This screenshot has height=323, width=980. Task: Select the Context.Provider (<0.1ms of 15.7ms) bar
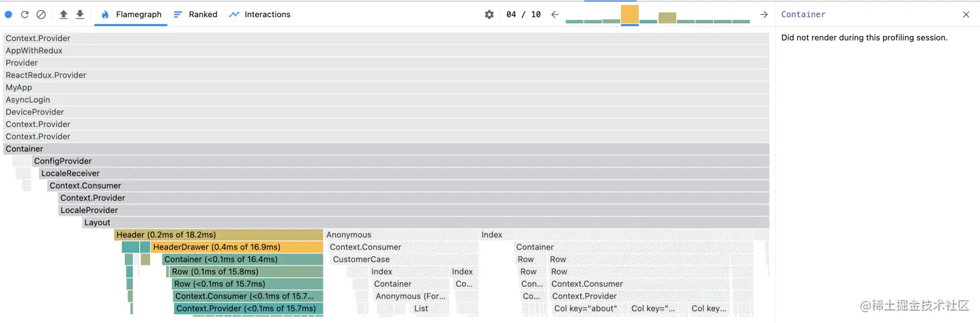tap(248, 309)
